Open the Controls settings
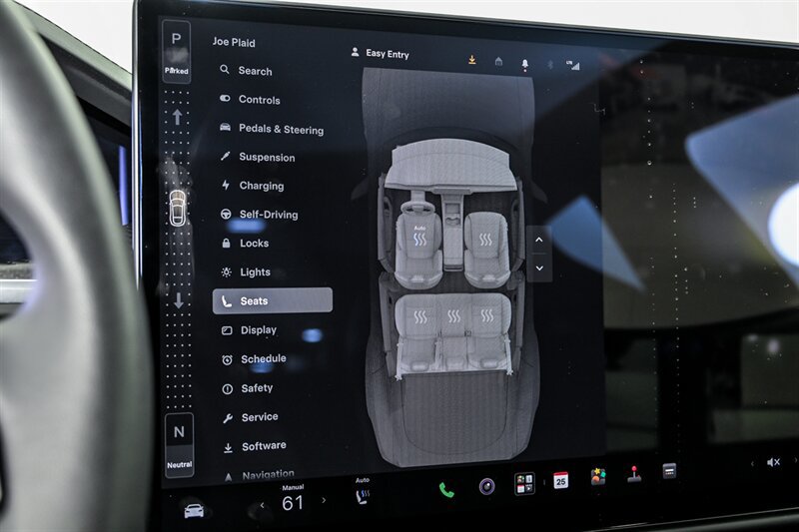 250,99
